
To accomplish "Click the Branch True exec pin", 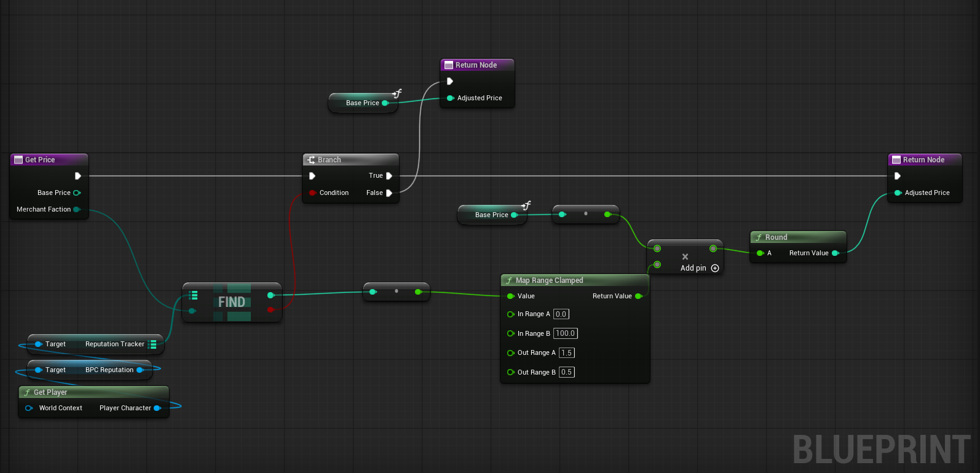I will coord(389,176).
